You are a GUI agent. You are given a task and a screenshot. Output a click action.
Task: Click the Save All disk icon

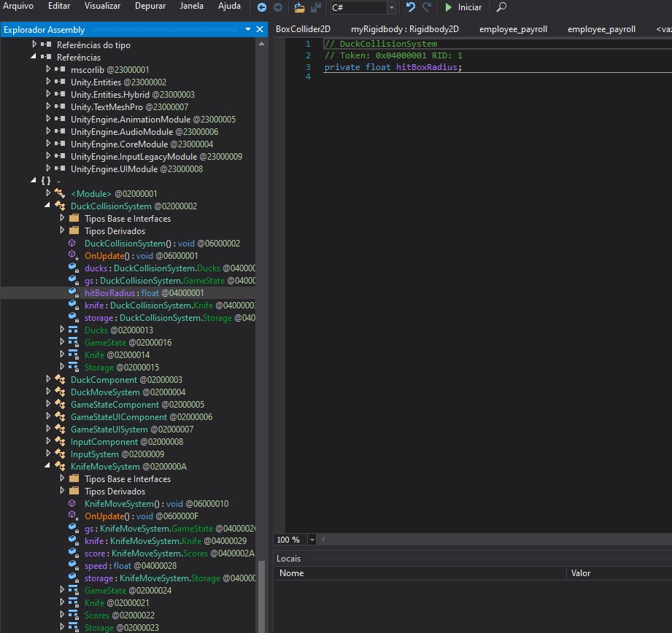(316, 7)
